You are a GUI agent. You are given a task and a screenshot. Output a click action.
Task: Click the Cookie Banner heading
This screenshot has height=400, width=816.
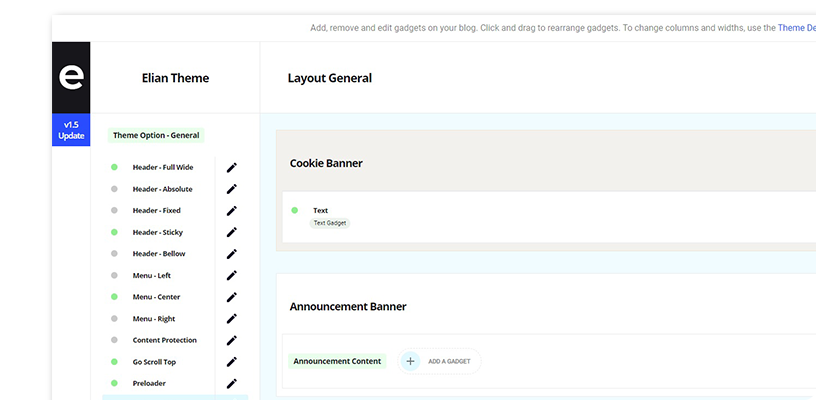tap(326, 163)
